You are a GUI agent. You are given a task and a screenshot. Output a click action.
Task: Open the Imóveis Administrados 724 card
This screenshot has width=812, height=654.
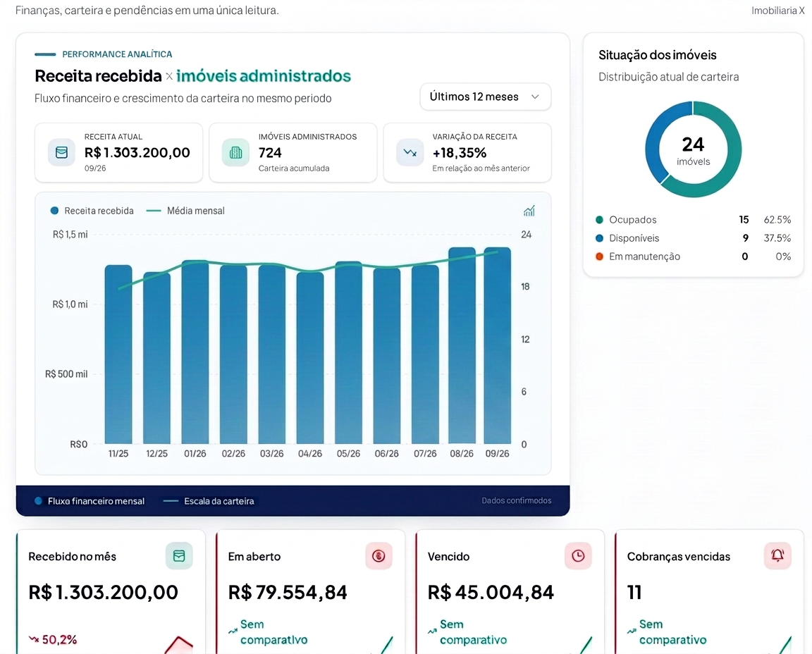pyautogui.click(x=293, y=153)
